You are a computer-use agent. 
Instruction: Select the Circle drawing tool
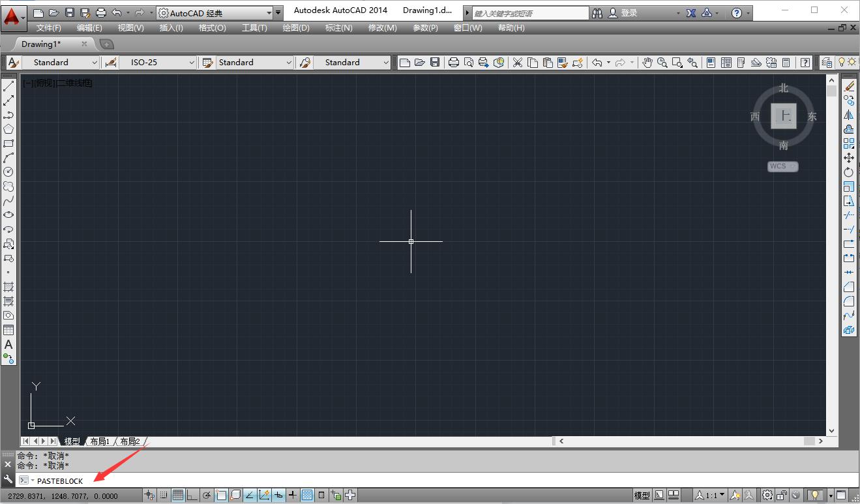tap(8, 172)
